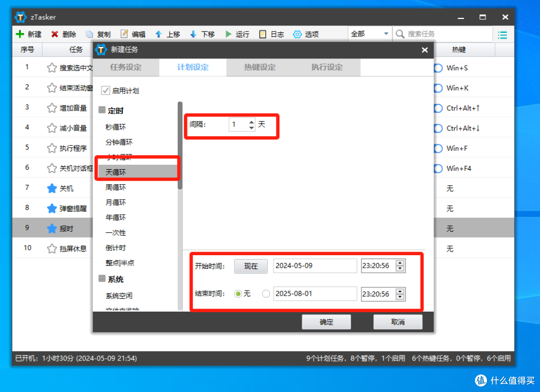Switch to the 执行设定 tab
The width and height of the screenshot is (540, 392).
click(327, 67)
